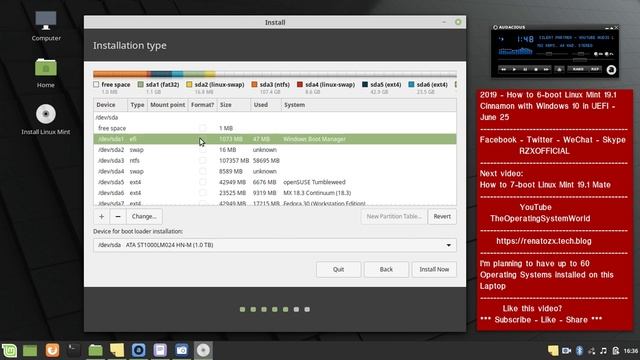This screenshot has width=640, height=360.
Task: Click the power manager tray icon
Action: click(x=616, y=351)
